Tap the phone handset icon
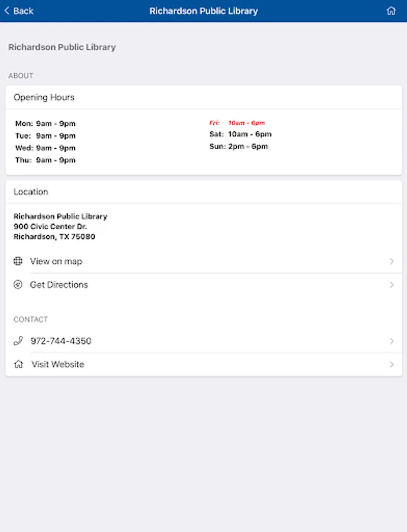Screen dimensions: 407x532 (x=18, y=341)
